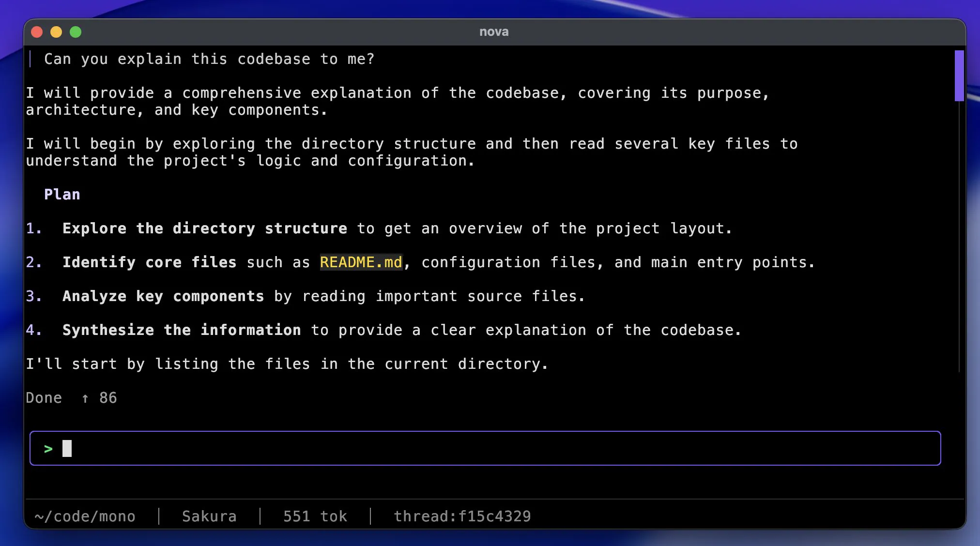Click the ~/code/mono path in status bar

coord(85,516)
